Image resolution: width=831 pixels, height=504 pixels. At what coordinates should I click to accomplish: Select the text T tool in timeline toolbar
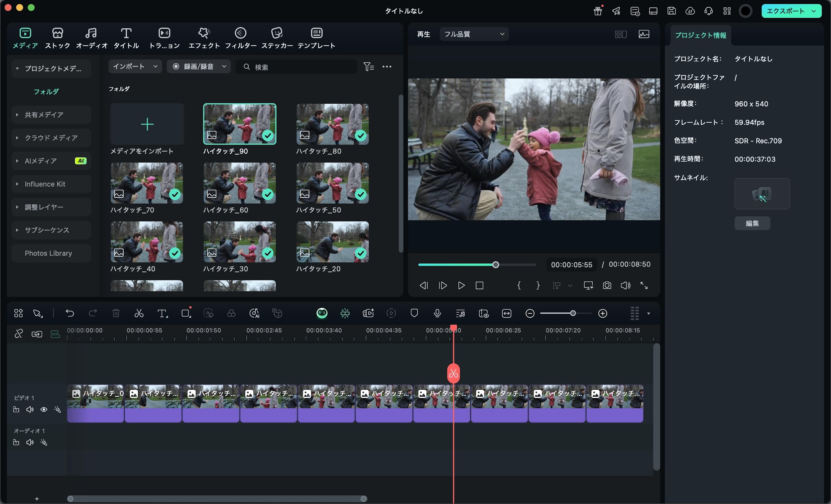[x=162, y=314]
